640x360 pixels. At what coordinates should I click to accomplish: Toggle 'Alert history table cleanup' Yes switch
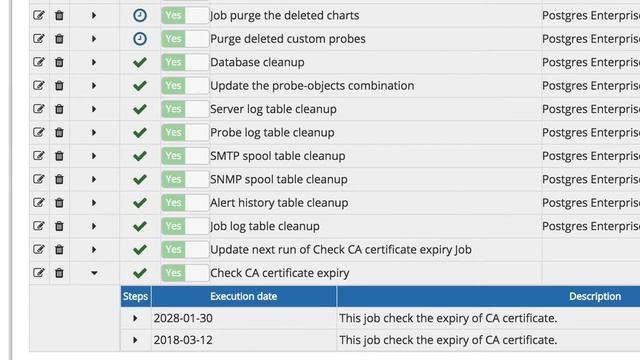click(x=185, y=202)
